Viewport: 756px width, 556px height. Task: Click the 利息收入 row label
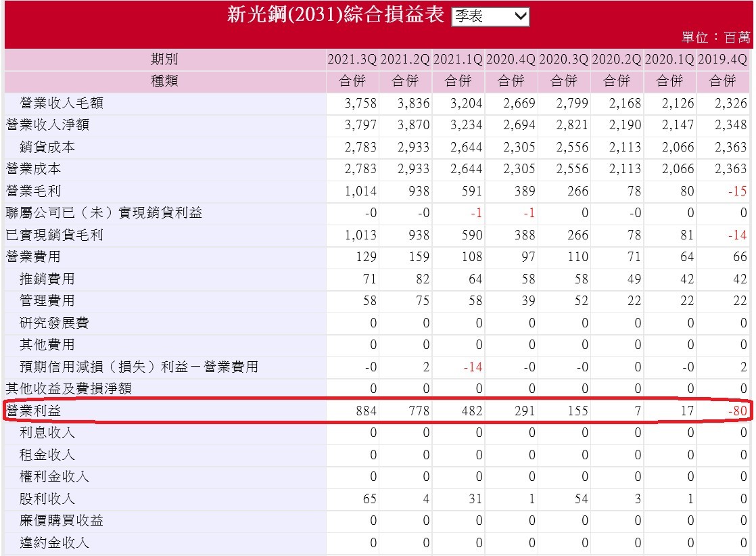(47, 432)
